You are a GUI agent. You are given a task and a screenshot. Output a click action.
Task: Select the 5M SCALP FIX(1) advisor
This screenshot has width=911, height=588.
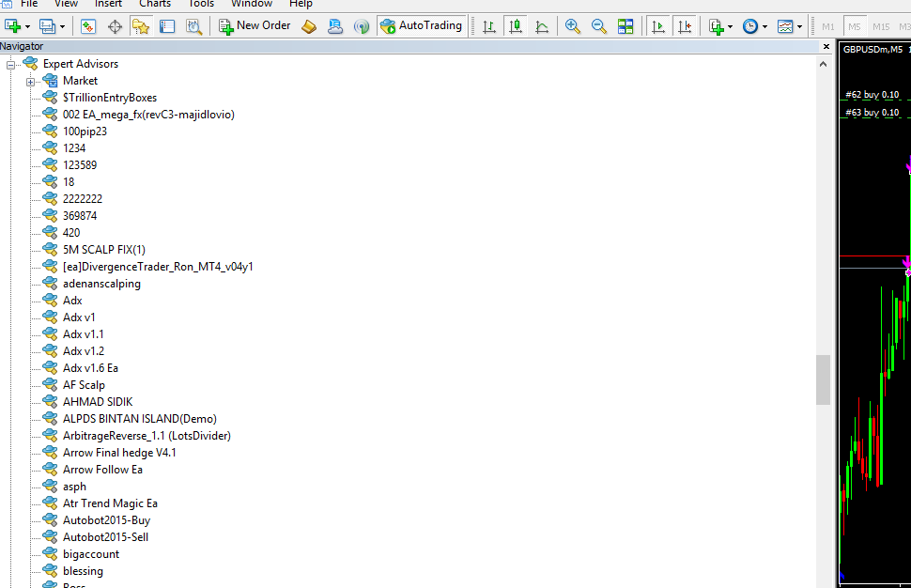pos(104,250)
